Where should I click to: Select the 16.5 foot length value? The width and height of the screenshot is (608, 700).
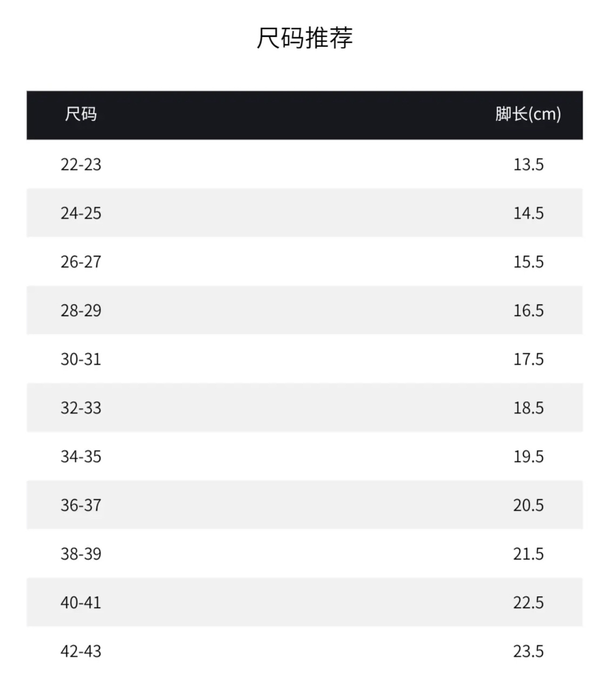tap(528, 310)
